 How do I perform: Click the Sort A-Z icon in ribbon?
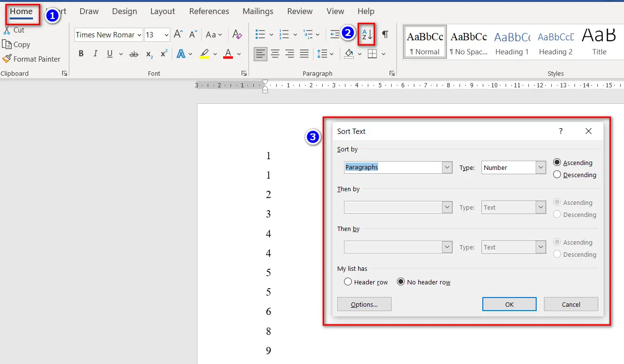[x=367, y=34]
